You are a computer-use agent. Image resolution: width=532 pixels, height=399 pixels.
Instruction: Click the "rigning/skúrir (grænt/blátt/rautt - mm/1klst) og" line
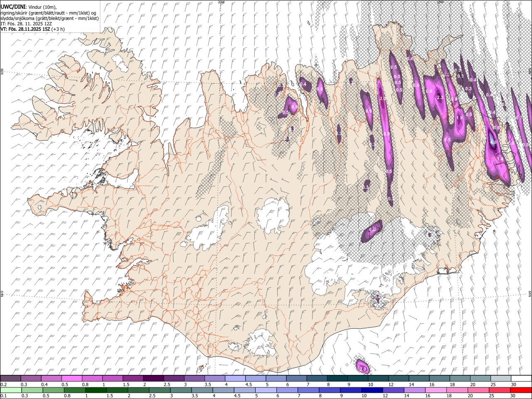tap(48, 13)
